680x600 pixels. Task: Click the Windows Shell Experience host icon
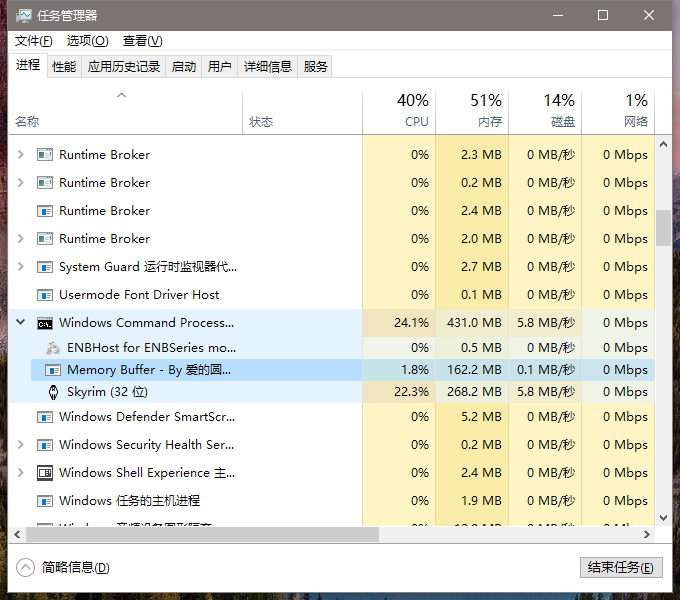click(x=45, y=473)
